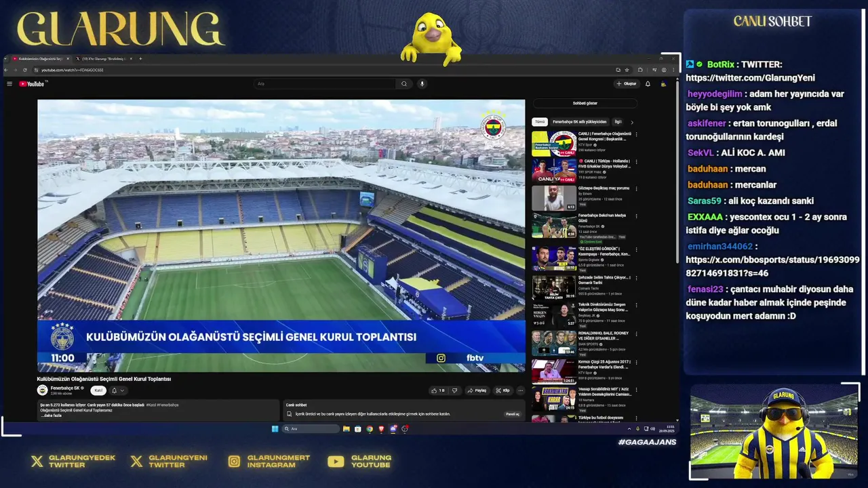Click the Klip clip button
This screenshot has width=868, height=488.
[x=502, y=390]
